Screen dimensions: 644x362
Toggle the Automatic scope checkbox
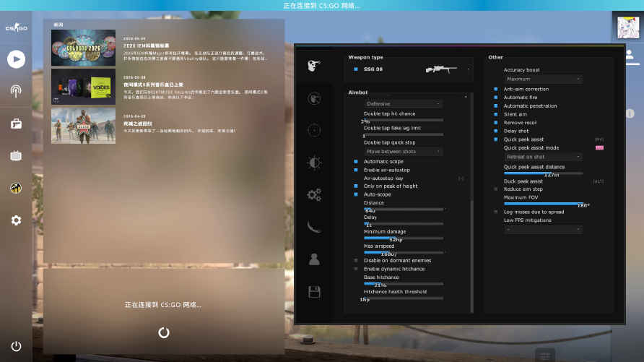(x=356, y=161)
